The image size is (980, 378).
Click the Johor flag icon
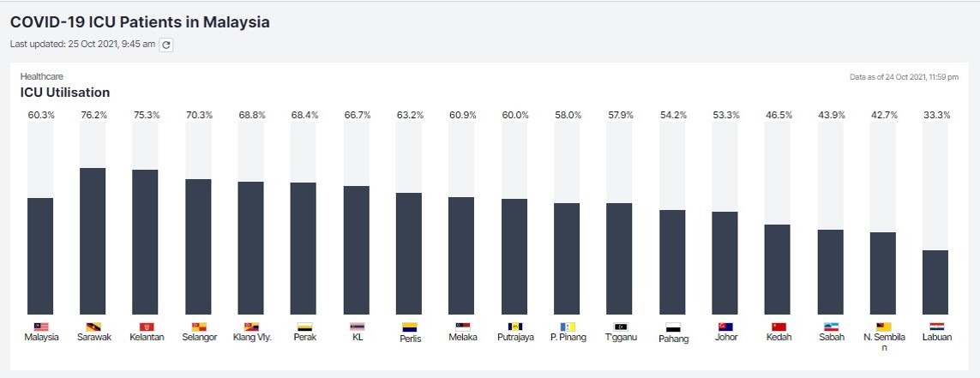tap(725, 327)
